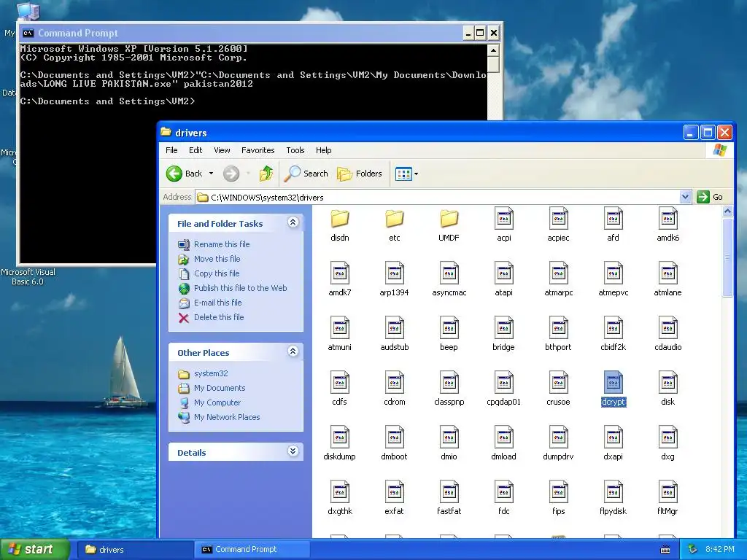
Task: Click the system tray clock
Action: (719, 549)
